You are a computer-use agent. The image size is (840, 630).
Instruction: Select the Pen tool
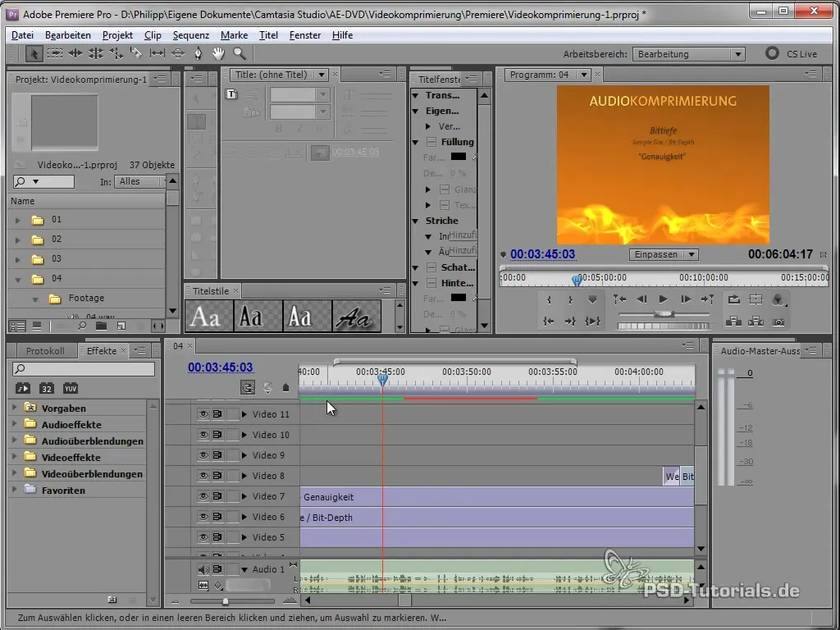pos(199,53)
